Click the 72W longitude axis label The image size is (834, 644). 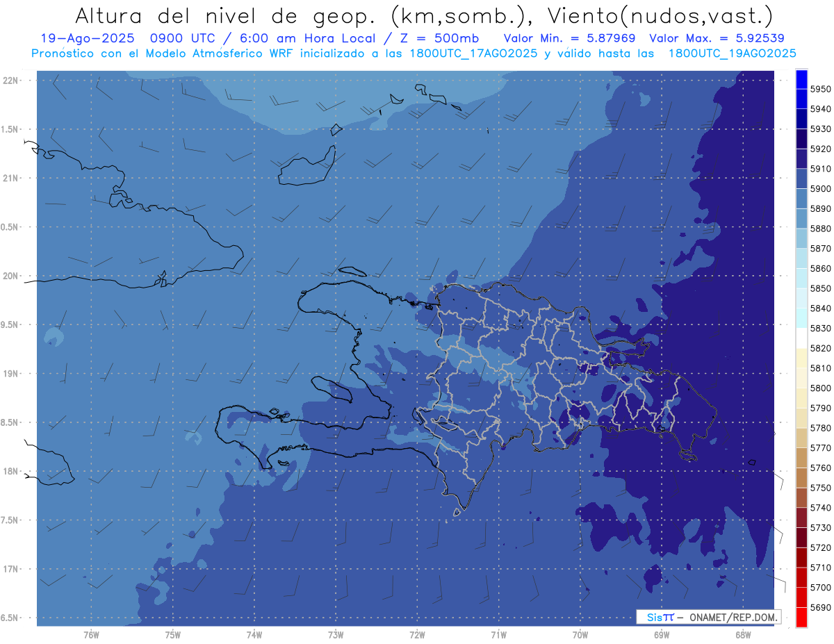(x=417, y=635)
